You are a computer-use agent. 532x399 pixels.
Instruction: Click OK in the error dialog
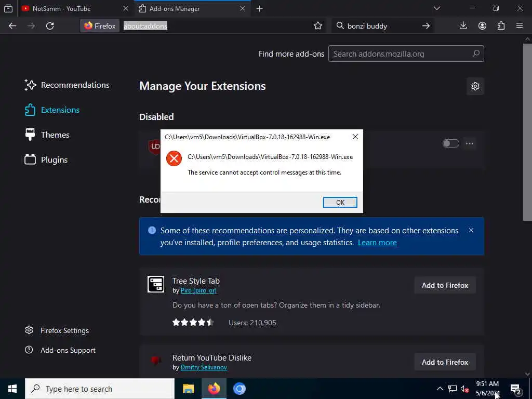tap(340, 202)
